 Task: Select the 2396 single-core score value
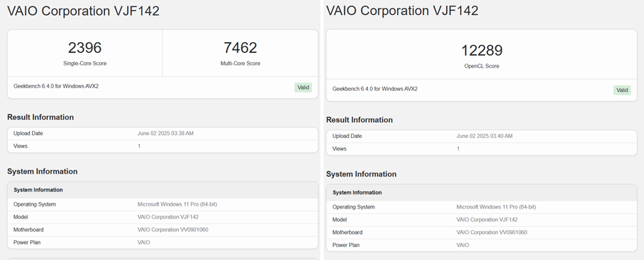click(x=84, y=48)
